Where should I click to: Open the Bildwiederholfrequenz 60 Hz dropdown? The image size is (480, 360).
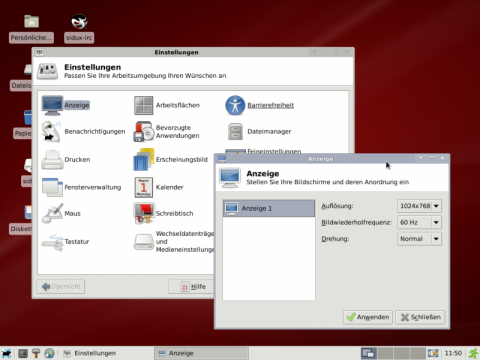419,222
